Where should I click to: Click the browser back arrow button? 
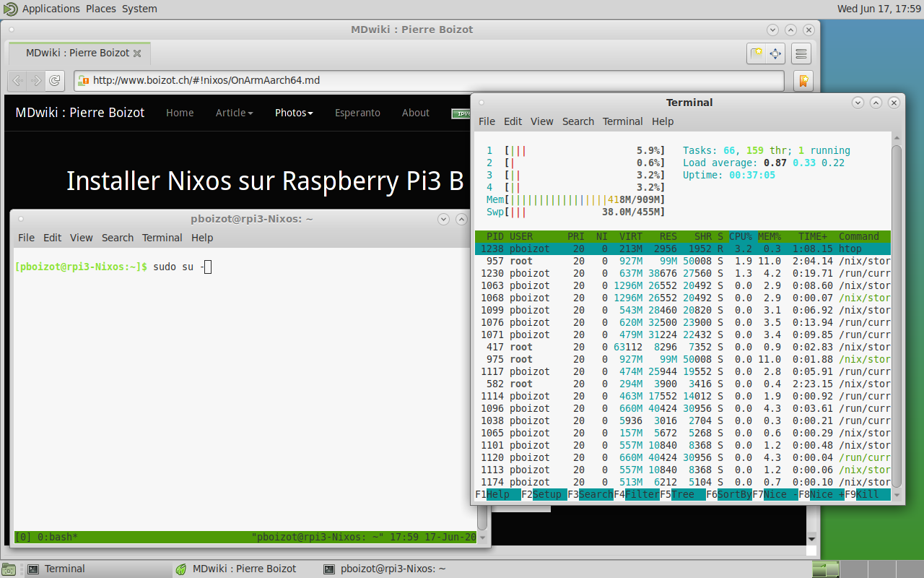17,80
